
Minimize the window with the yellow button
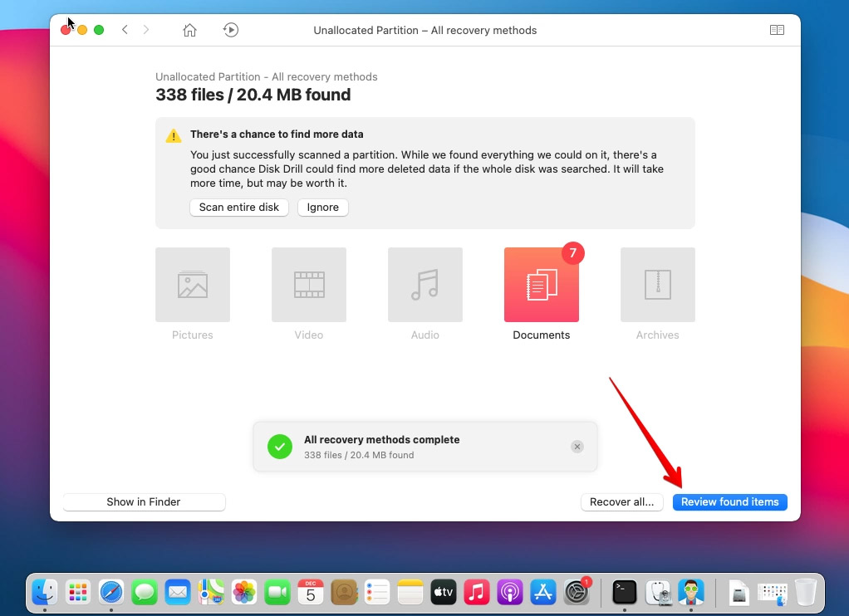click(x=82, y=30)
